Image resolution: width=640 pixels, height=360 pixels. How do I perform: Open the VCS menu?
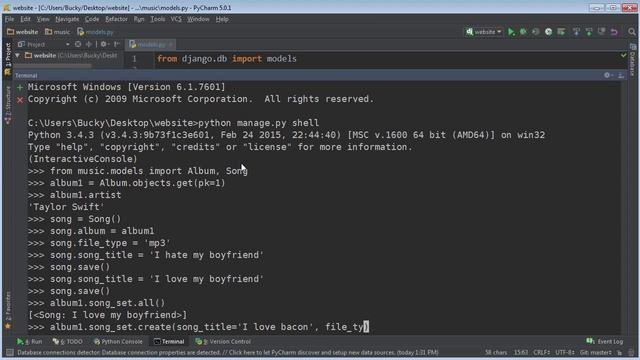pos(176,19)
